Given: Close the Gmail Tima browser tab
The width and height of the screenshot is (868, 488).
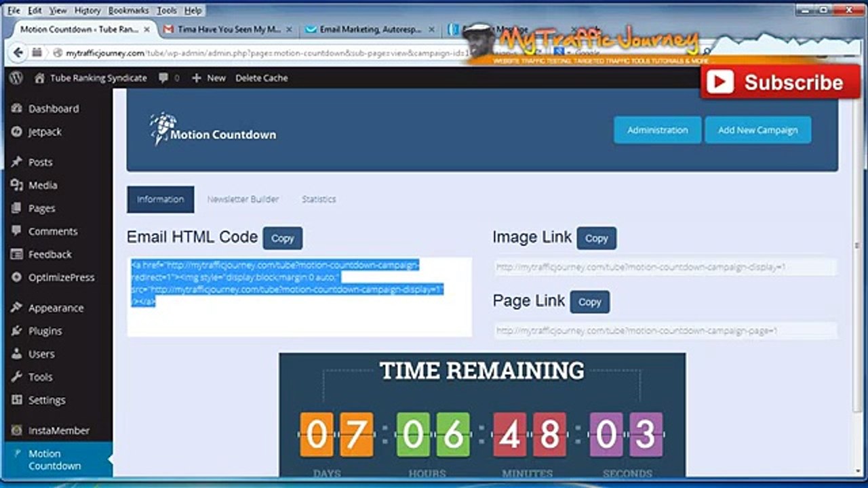Looking at the screenshot, I should pos(290,29).
